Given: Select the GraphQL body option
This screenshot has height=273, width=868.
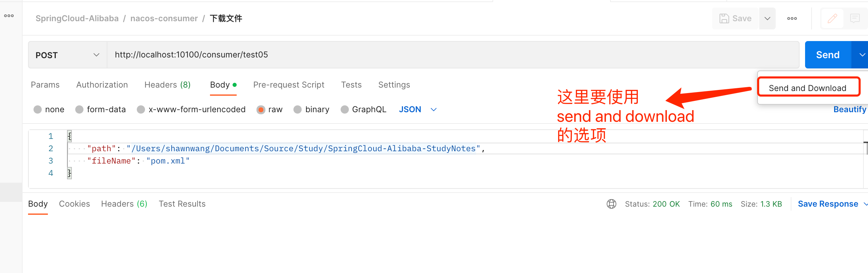Looking at the screenshot, I should (x=345, y=109).
